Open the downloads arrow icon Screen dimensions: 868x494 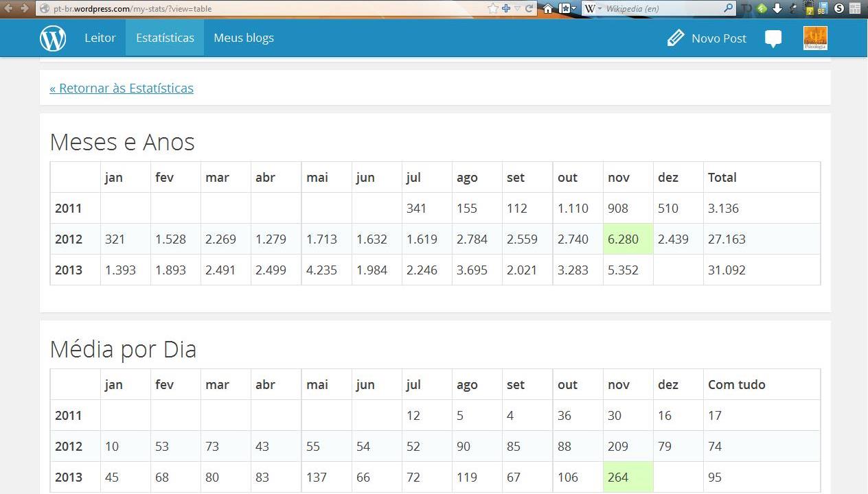click(x=777, y=9)
